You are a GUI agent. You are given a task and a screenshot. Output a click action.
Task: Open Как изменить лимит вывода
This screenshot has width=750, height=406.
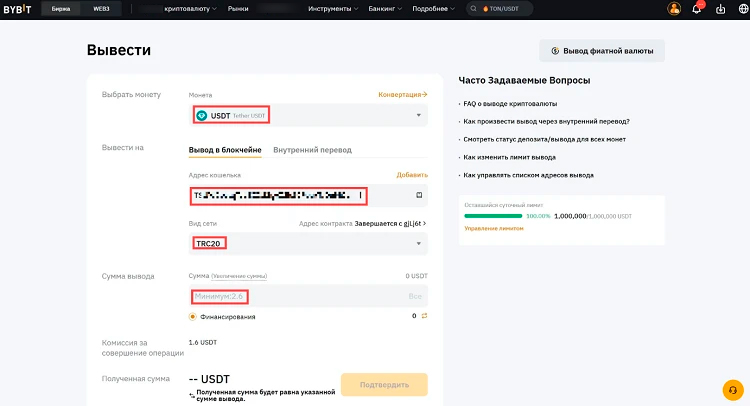tap(509, 157)
